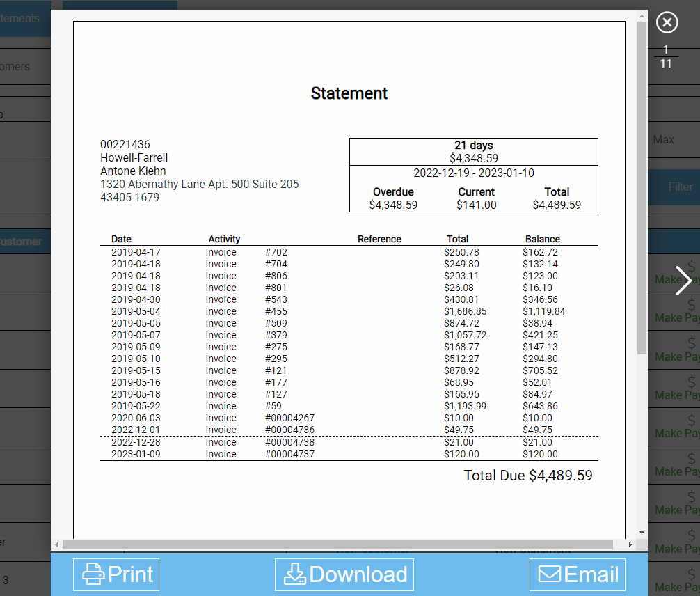Click invoice #127 reference
The width and height of the screenshot is (700, 596).
276,395
